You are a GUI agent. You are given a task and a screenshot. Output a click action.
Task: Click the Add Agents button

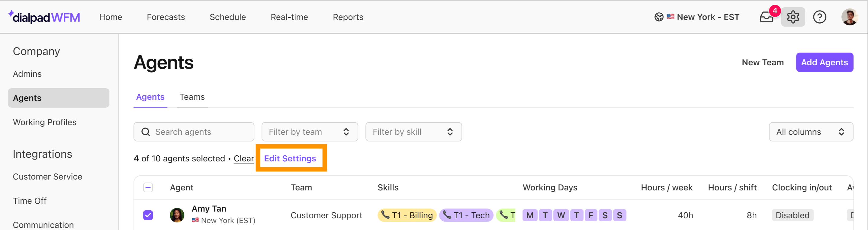pos(824,62)
